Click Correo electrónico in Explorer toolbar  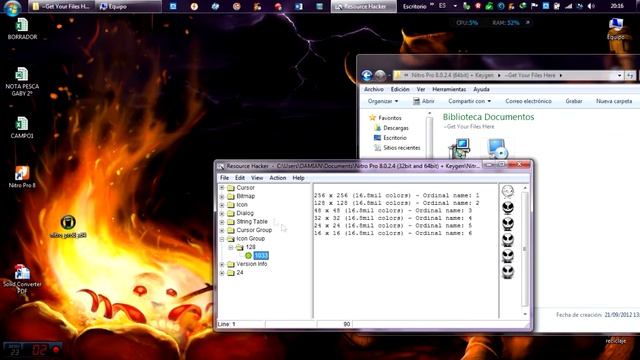click(x=528, y=101)
